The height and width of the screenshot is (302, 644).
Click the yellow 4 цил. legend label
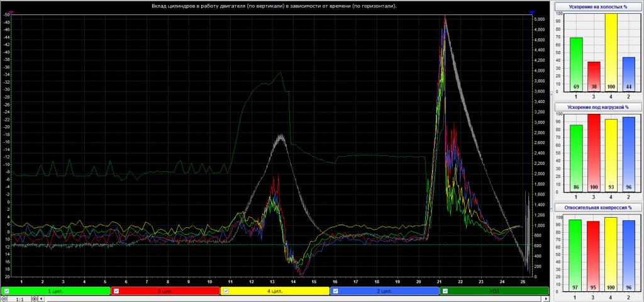[x=275, y=291]
